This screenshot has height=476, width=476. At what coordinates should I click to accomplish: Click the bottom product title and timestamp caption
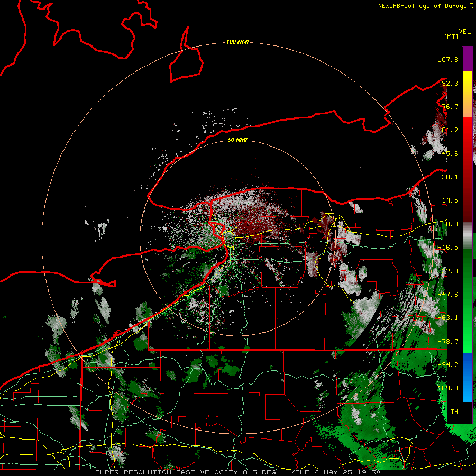(x=237, y=472)
